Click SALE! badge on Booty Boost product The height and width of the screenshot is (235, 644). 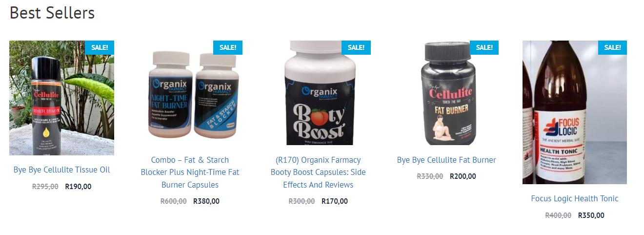click(x=356, y=47)
